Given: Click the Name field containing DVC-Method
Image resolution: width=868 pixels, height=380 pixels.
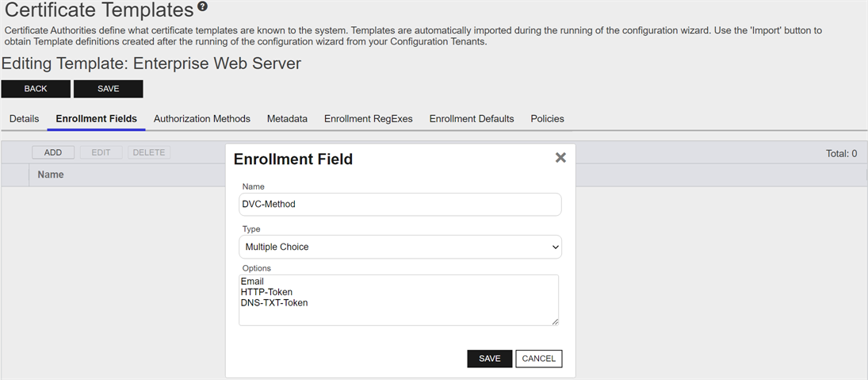Looking at the screenshot, I should (x=400, y=204).
